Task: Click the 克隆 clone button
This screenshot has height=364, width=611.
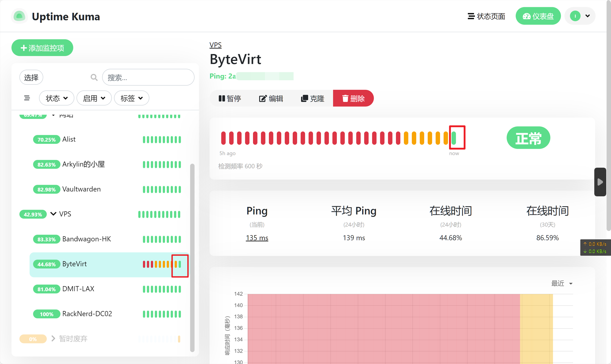Action: 312,98
